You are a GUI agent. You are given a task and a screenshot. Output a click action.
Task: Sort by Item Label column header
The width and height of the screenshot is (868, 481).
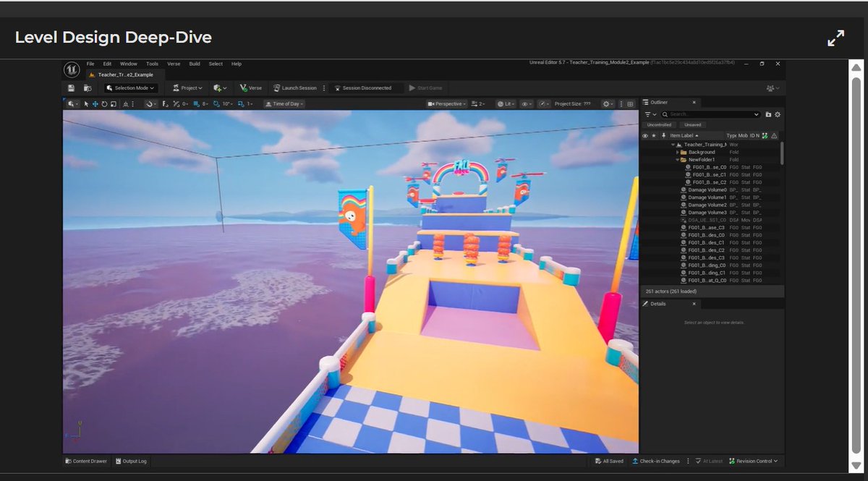(684, 135)
